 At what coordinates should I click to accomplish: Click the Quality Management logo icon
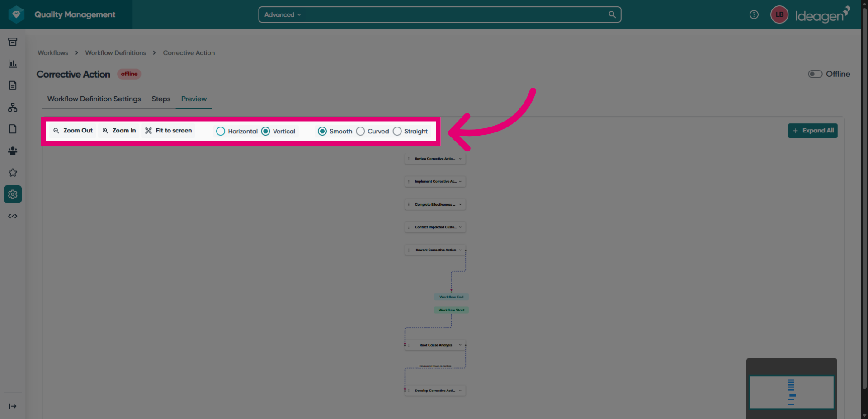click(x=17, y=14)
